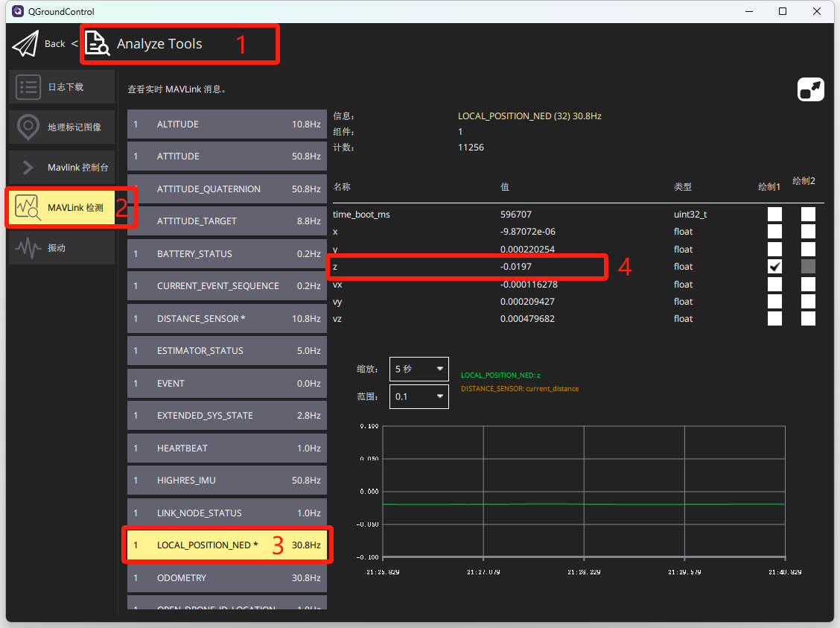
Task: Select the EVENT message row
Action: (227, 384)
